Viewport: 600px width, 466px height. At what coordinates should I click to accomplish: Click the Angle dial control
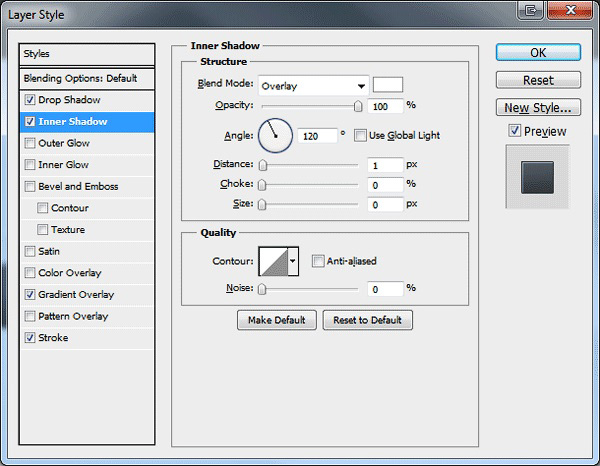pyautogui.click(x=276, y=135)
